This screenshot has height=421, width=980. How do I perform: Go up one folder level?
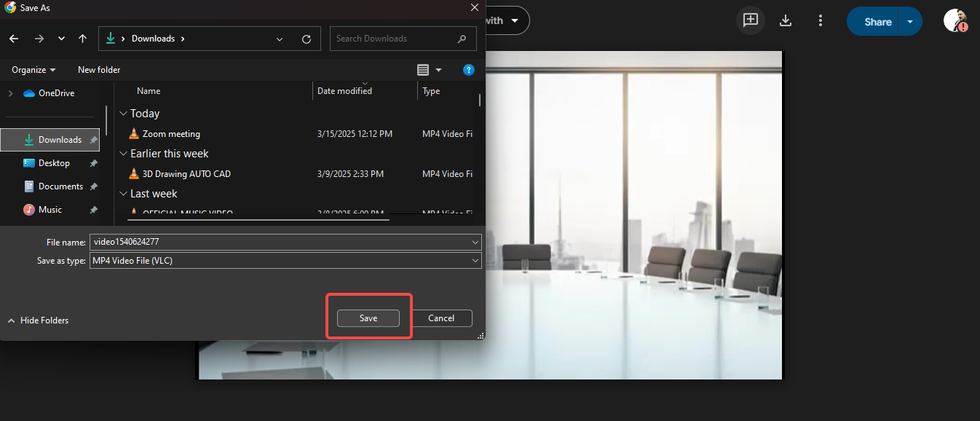pyautogui.click(x=82, y=39)
